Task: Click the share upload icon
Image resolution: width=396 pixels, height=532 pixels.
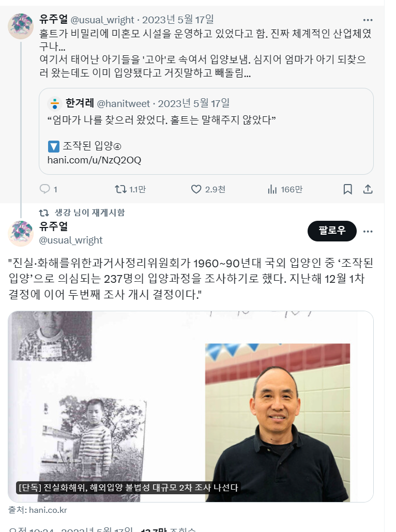Action: click(x=368, y=189)
